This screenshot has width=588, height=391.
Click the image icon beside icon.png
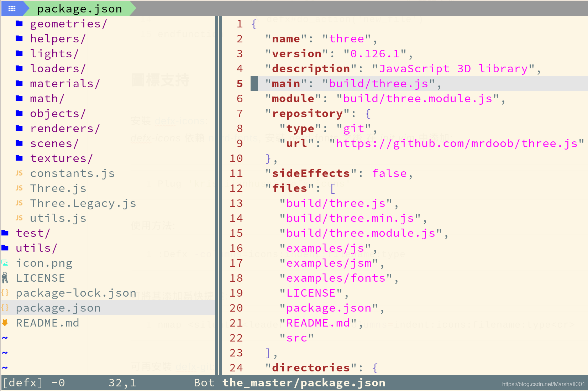click(x=5, y=263)
